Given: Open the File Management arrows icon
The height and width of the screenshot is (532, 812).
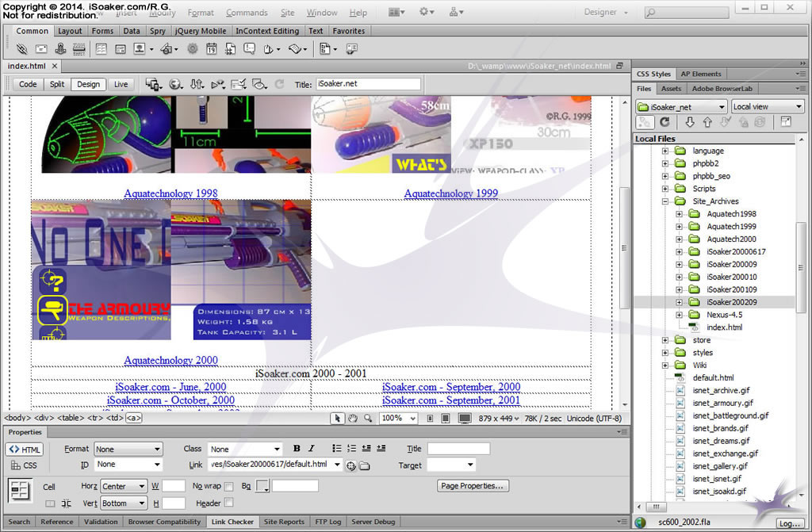Looking at the screenshot, I should [x=197, y=84].
